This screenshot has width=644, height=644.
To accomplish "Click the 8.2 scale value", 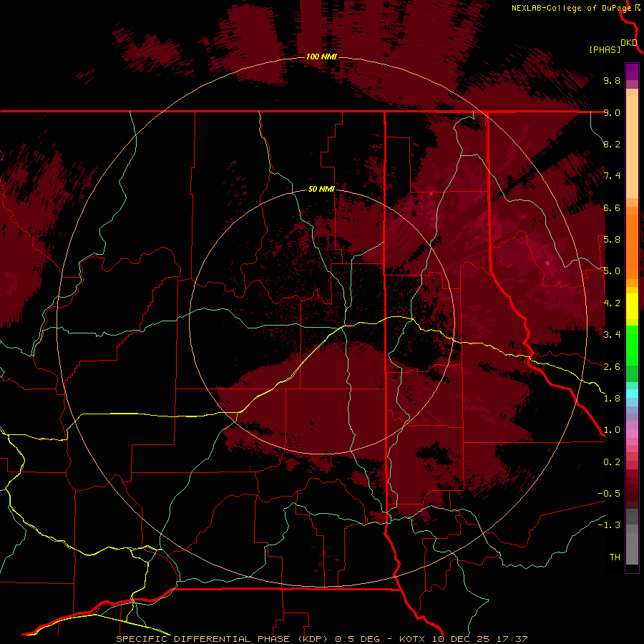I will (x=612, y=144).
